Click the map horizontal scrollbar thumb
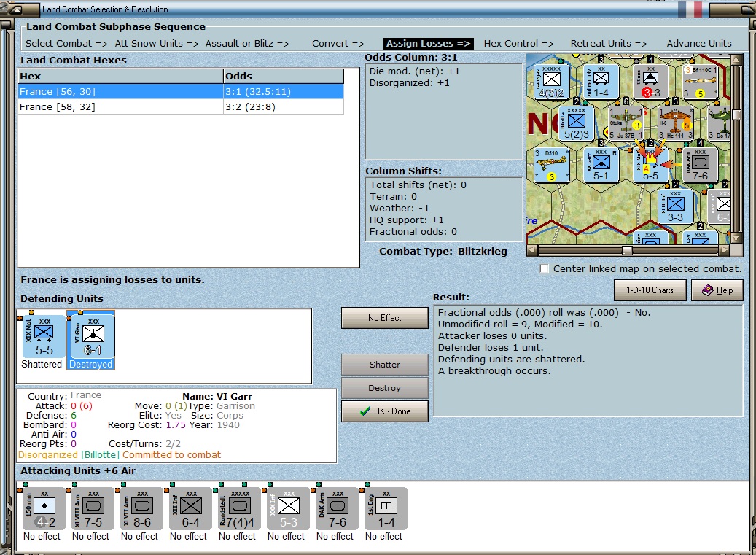Viewport: 756px width, 555px height. click(x=627, y=250)
